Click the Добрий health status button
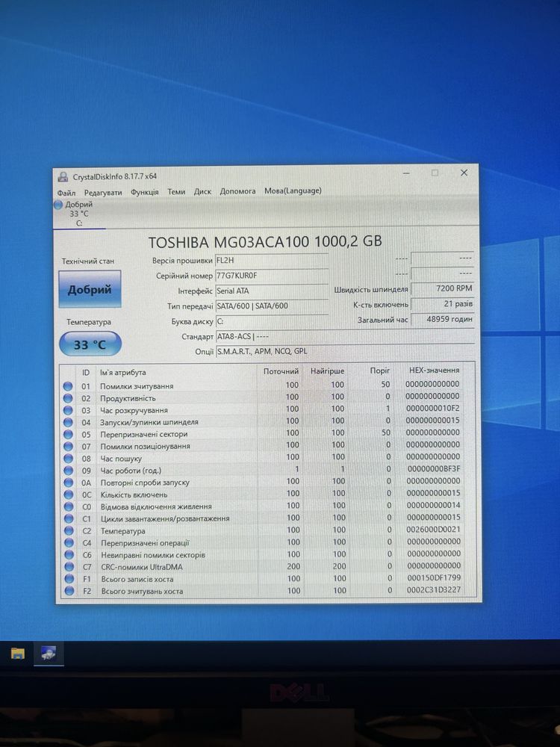Viewport: 560px width, 747px height. [x=90, y=289]
